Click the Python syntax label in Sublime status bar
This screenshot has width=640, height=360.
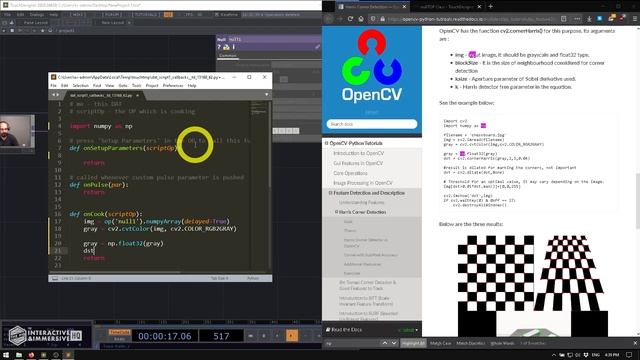tap(253, 278)
